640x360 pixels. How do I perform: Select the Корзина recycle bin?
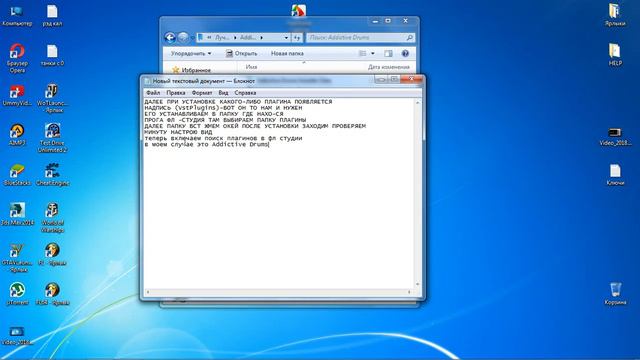[x=615, y=294]
